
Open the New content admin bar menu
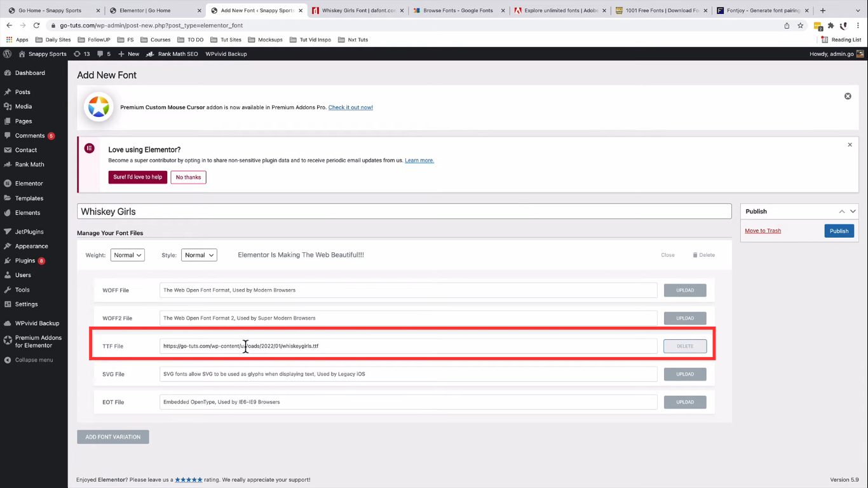tap(128, 54)
